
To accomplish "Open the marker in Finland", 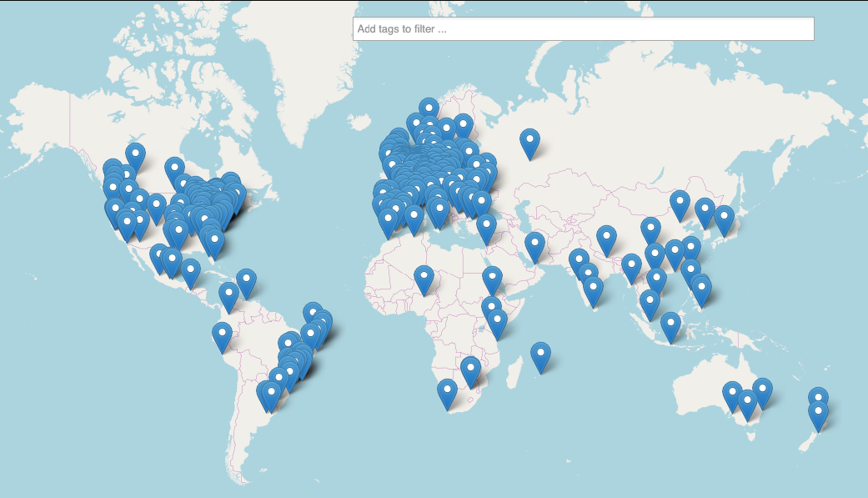I will (x=464, y=128).
